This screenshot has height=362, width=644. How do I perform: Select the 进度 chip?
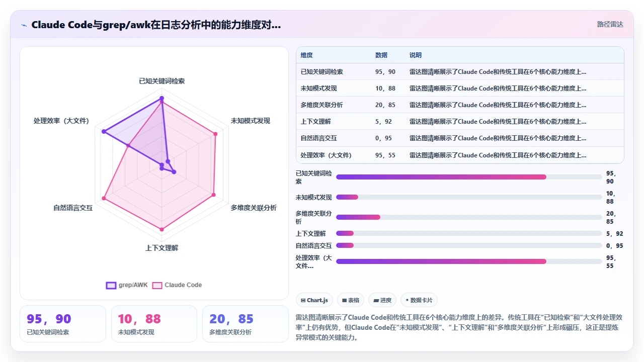[382, 300]
